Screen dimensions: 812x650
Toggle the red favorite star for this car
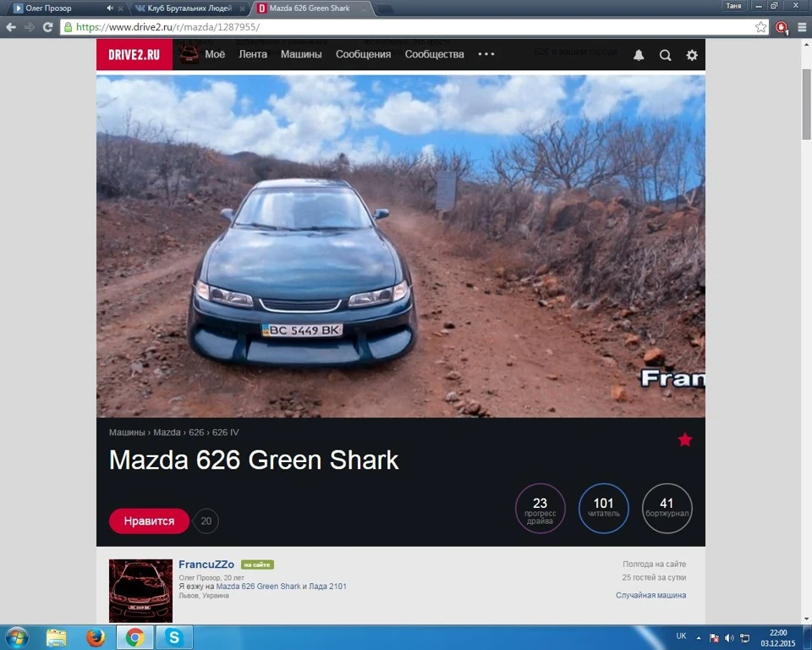684,439
